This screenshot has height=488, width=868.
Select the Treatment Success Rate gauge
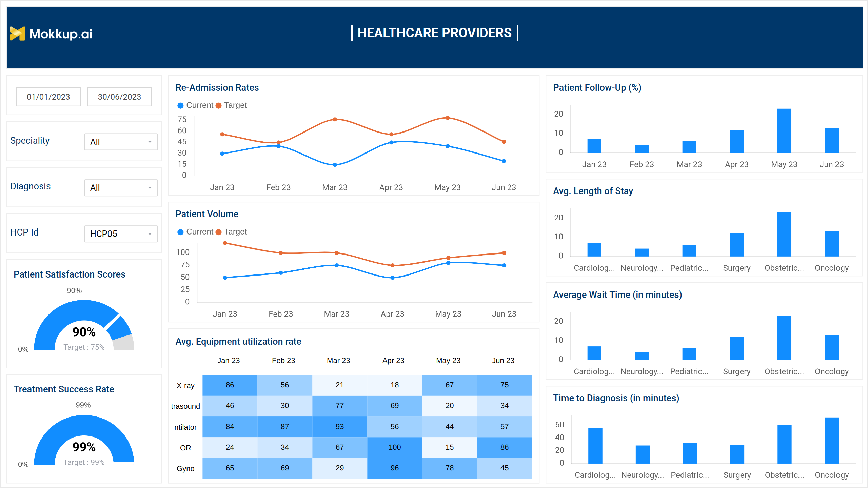click(x=84, y=440)
